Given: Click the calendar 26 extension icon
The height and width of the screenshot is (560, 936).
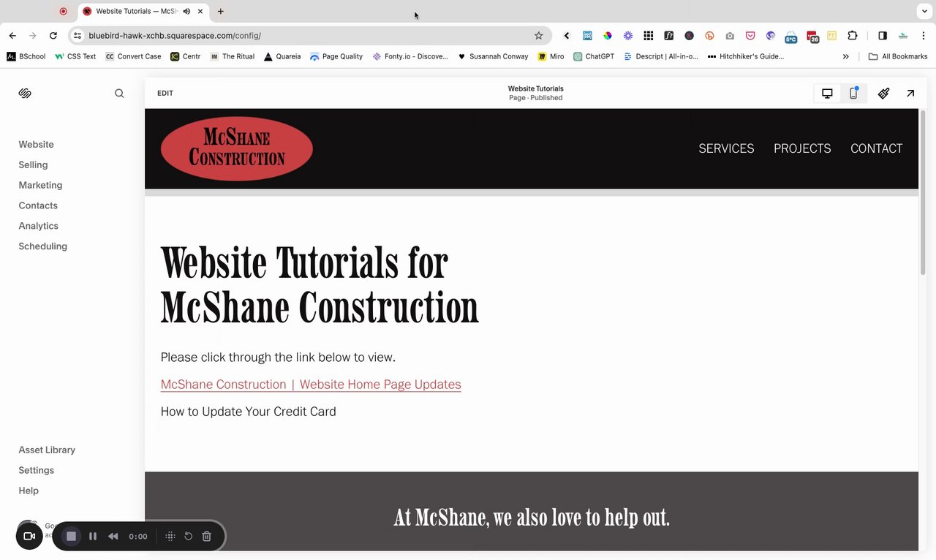Looking at the screenshot, I should pos(812,37).
